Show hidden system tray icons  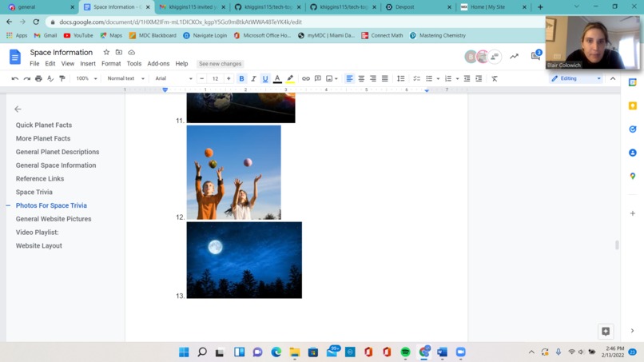[531, 352]
